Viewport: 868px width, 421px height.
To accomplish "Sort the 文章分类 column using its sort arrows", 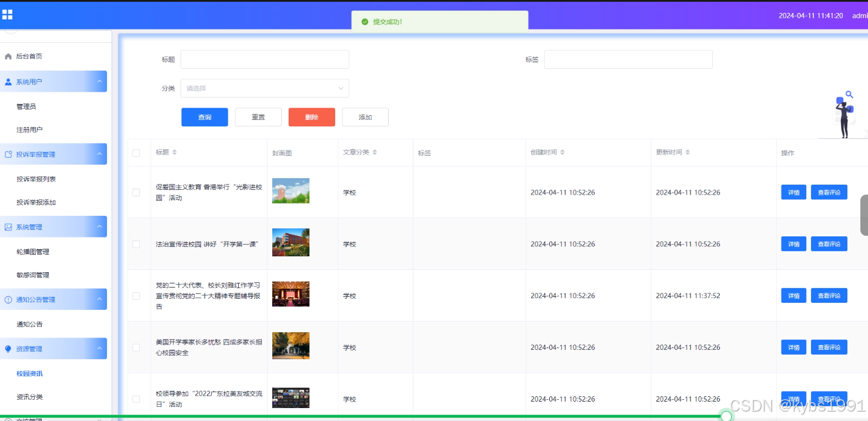I will (375, 152).
